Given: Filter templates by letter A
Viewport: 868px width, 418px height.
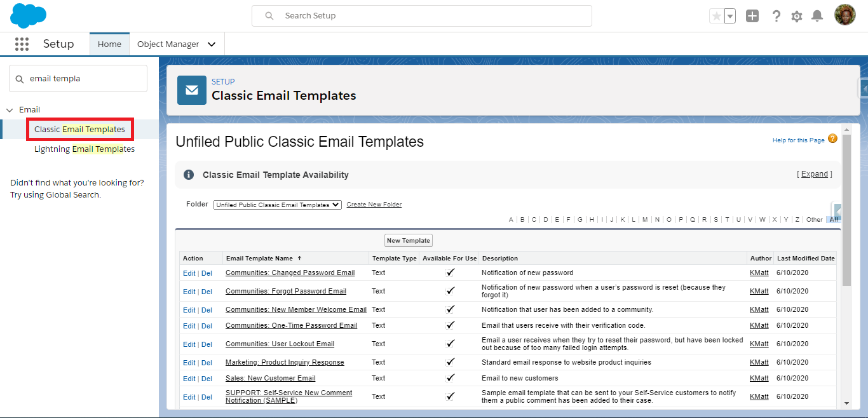Looking at the screenshot, I should point(511,220).
